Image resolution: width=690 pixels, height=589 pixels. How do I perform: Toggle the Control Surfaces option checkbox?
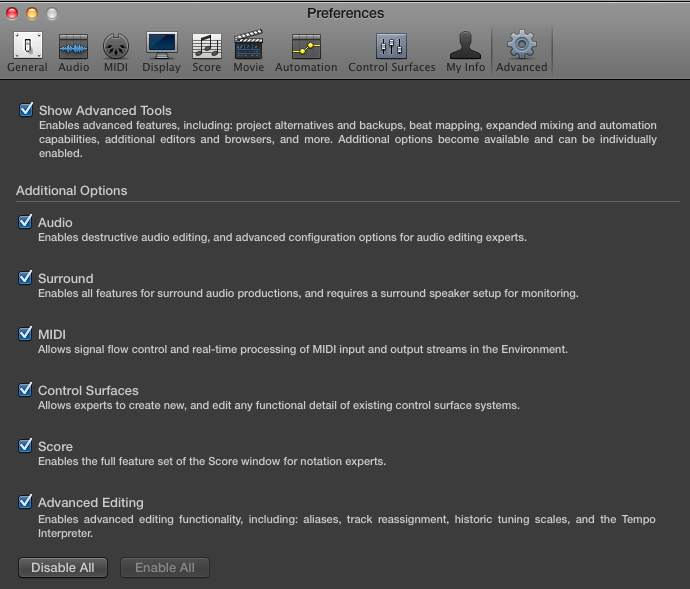pos(25,389)
